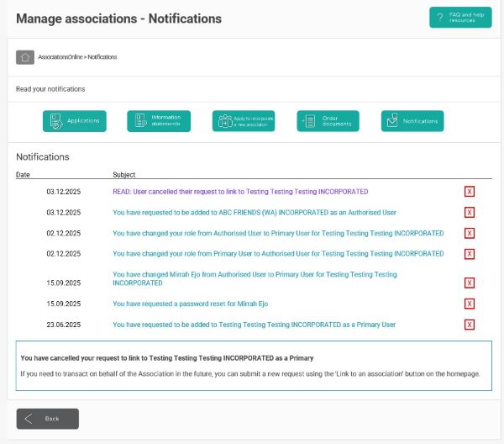This screenshot has height=444, width=504.
Task: Click the first 03.12.2025 date, beside the READ notification
Action: (x=64, y=192)
